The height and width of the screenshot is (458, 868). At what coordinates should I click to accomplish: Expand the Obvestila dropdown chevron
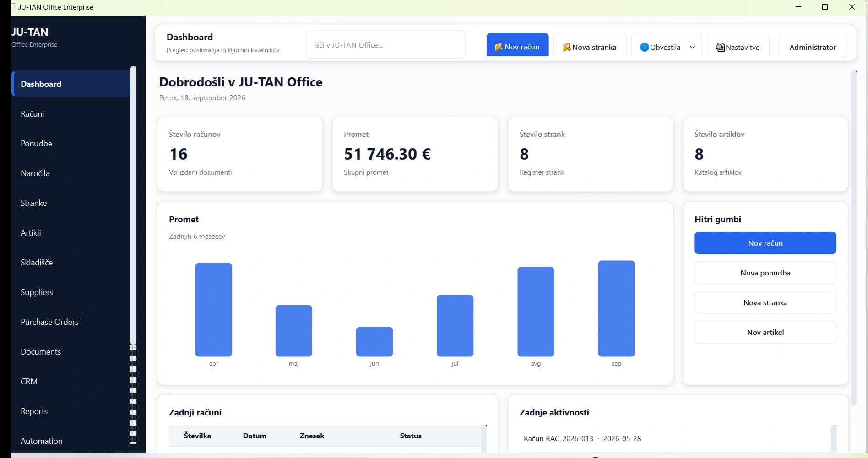coord(692,47)
